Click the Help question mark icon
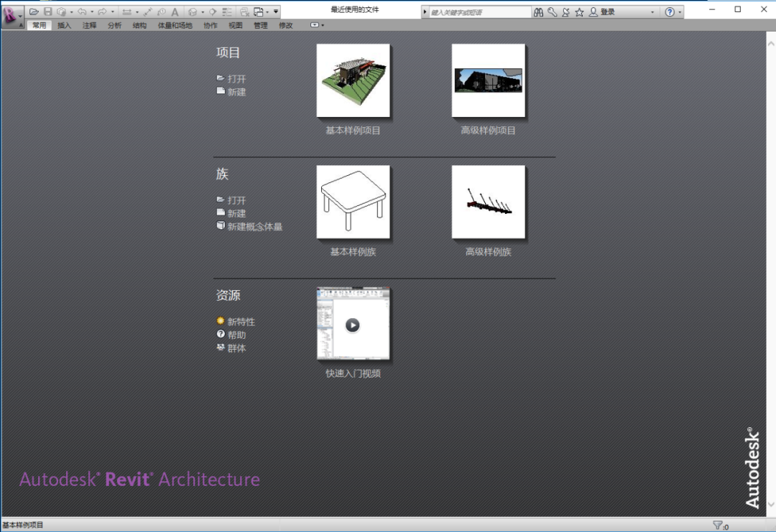 coord(670,12)
